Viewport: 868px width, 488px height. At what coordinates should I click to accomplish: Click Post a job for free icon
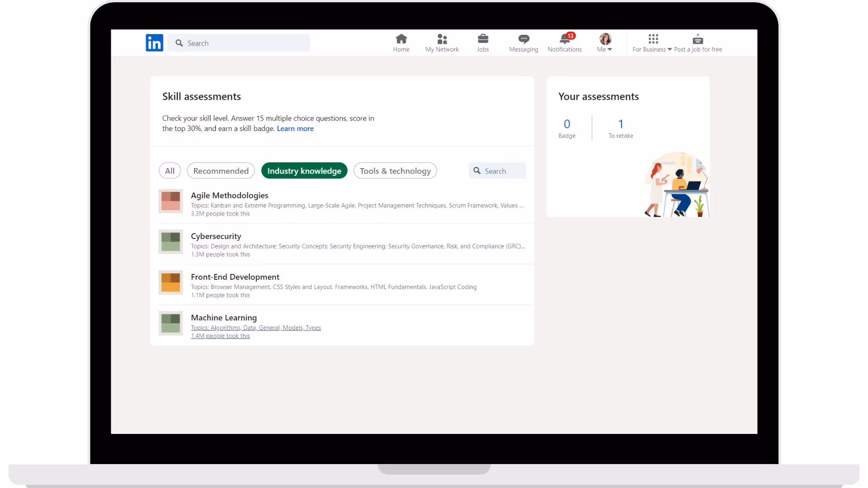[698, 39]
